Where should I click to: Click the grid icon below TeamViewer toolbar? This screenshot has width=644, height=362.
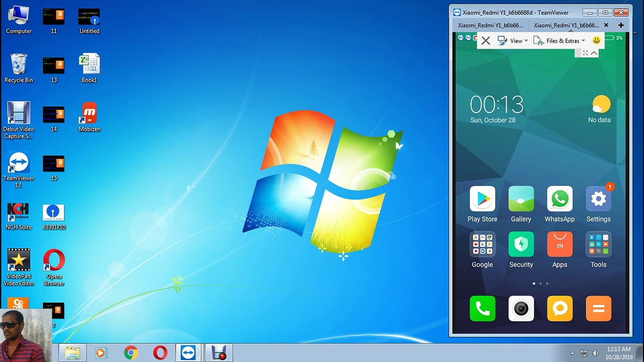click(578, 53)
